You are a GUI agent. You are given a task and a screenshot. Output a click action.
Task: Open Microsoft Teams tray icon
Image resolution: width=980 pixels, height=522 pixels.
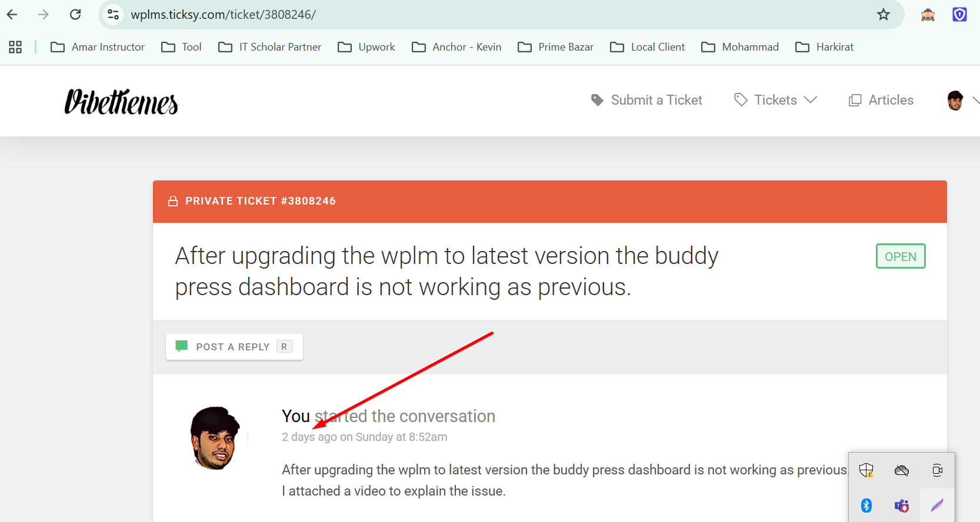902,506
